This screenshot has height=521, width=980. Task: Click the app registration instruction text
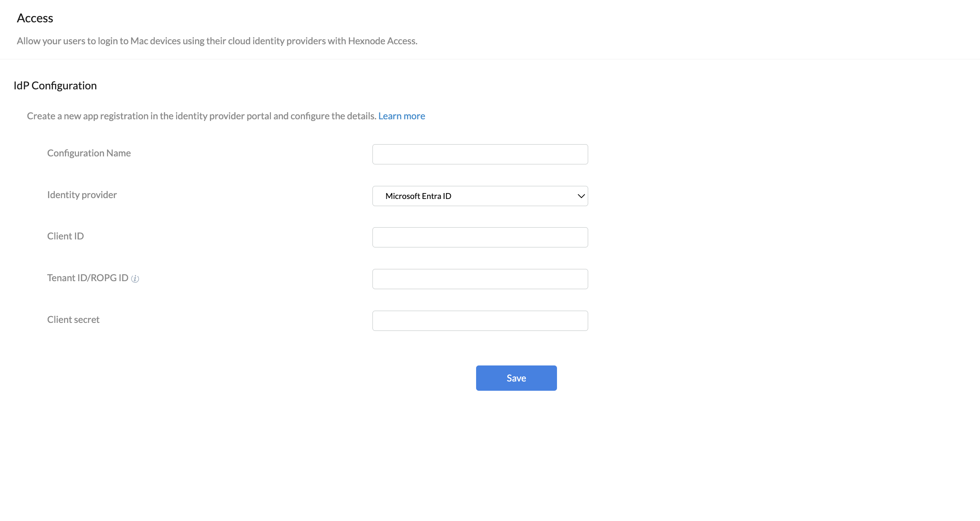[201, 116]
